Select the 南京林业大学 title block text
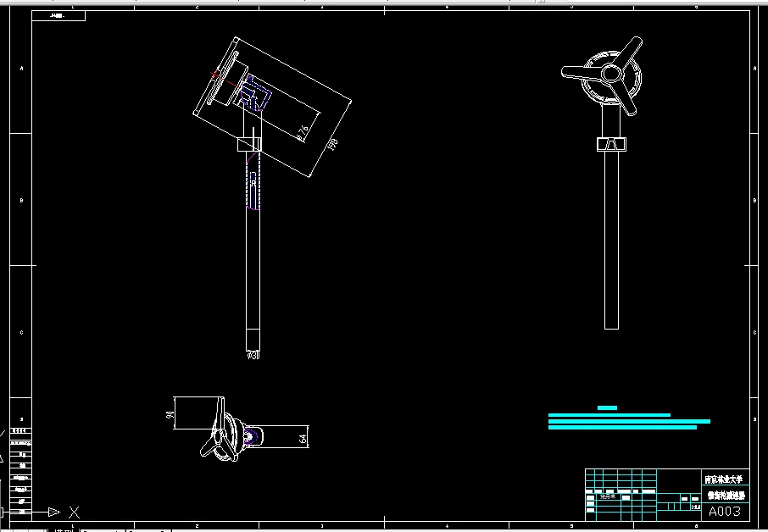Screen dimensions: 768x532 [x=723, y=479]
